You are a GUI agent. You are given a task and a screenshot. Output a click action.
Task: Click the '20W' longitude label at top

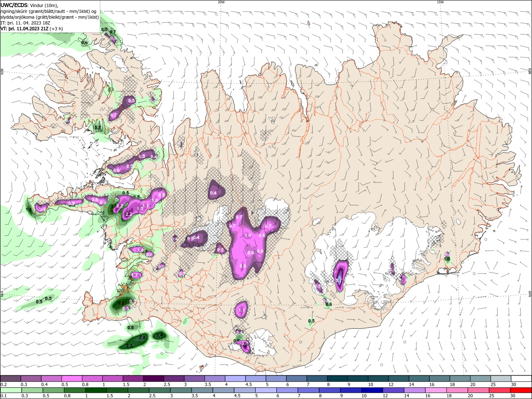(x=221, y=2)
